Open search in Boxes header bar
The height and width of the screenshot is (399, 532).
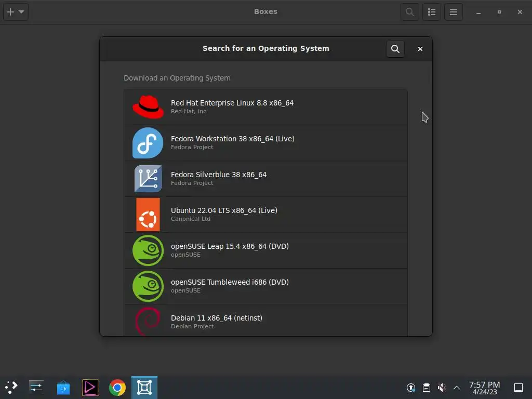(409, 12)
